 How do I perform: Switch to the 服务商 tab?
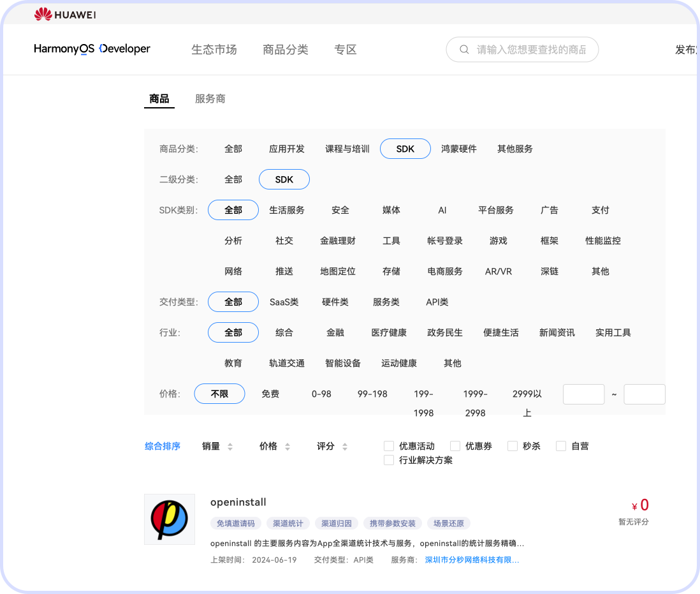[210, 99]
